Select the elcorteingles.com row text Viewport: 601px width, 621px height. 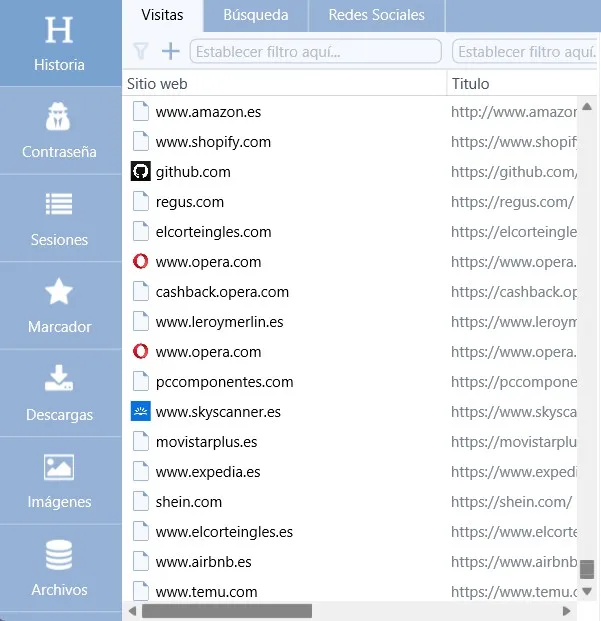(x=213, y=232)
